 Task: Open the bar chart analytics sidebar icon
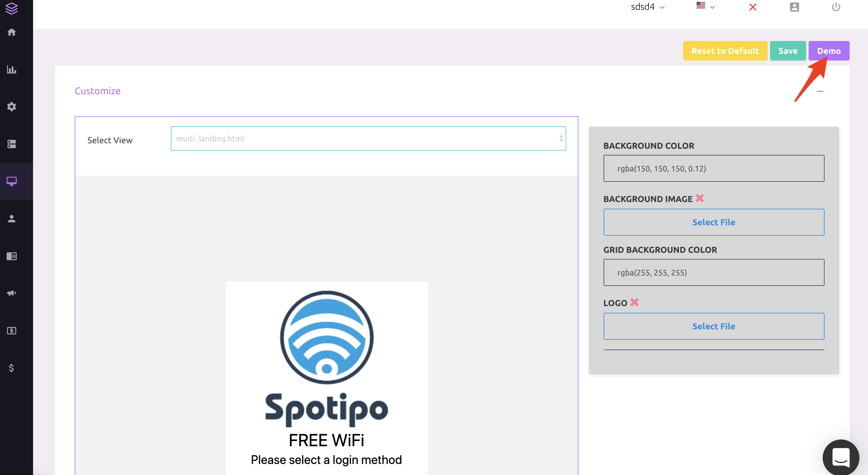[x=11, y=69]
